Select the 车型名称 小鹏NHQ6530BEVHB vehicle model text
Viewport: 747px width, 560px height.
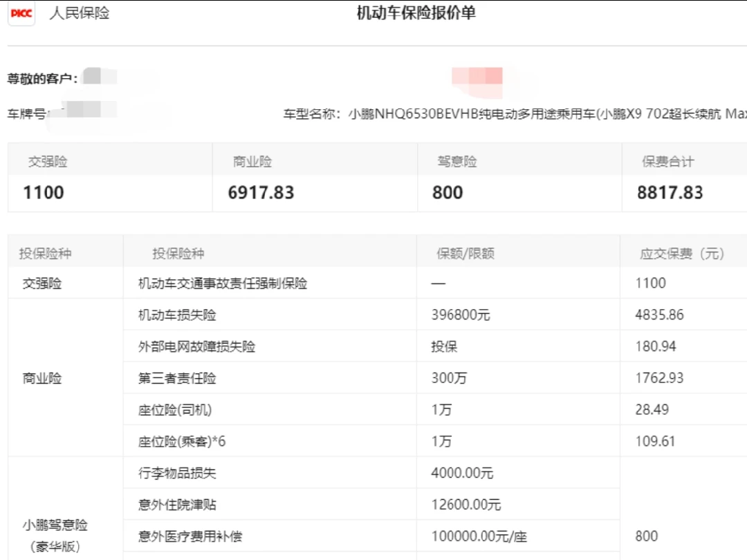click(x=515, y=114)
